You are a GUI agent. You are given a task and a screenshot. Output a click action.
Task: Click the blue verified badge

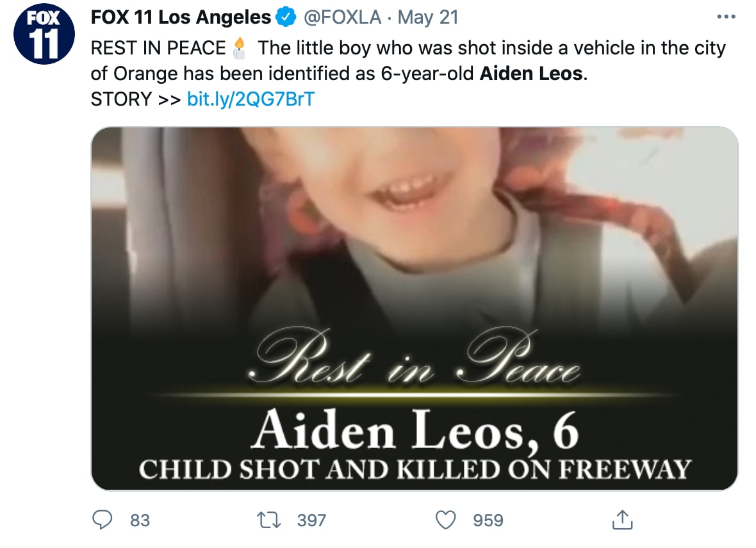tap(286, 18)
